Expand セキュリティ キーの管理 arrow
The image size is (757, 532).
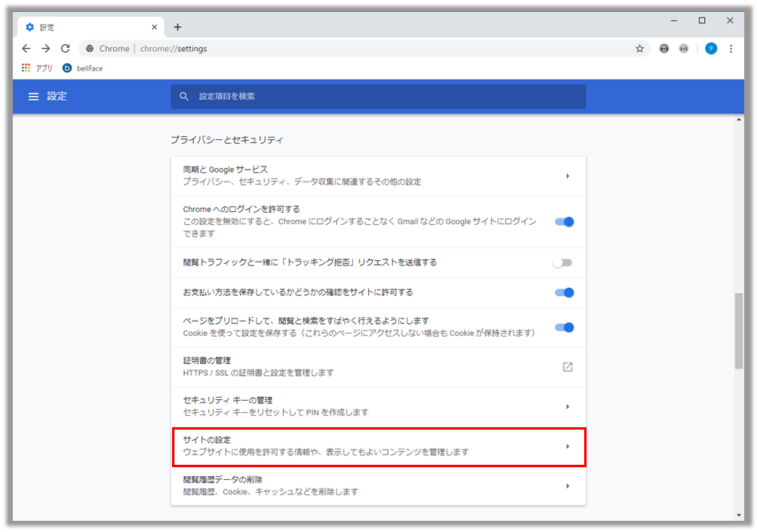pyautogui.click(x=568, y=406)
